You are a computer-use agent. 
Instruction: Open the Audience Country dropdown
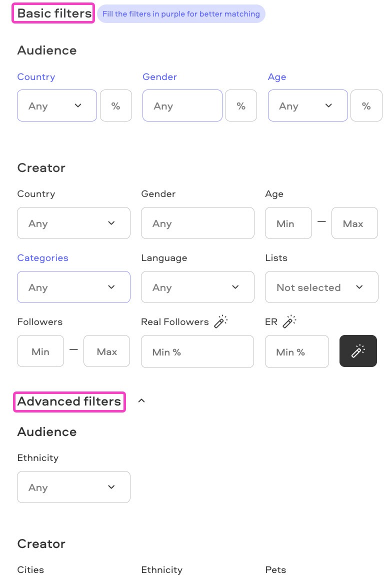pos(56,105)
